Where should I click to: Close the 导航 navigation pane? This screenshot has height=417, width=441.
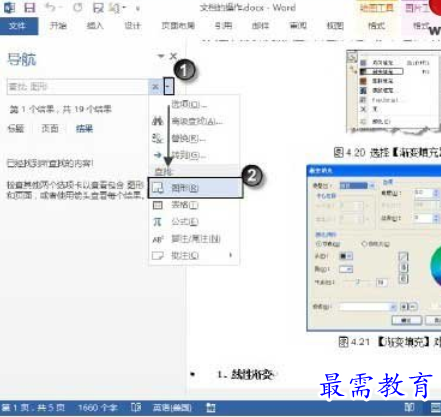click(173, 56)
